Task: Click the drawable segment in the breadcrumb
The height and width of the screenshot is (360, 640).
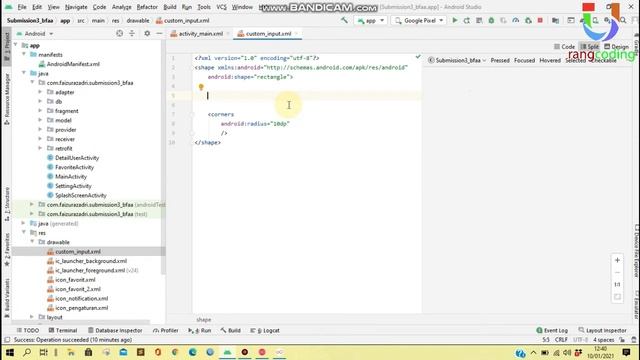Action: tap(138, 20)
